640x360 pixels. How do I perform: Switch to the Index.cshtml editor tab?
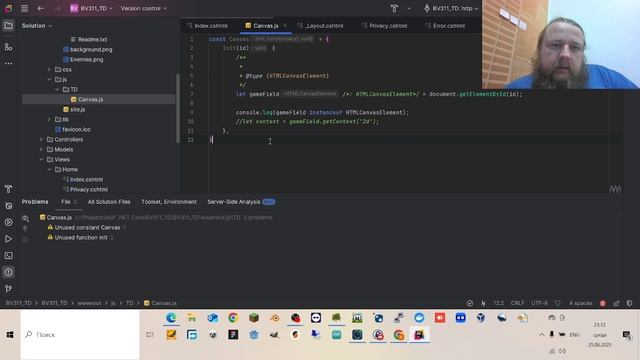pyautogui.click(x=207, y=26)
